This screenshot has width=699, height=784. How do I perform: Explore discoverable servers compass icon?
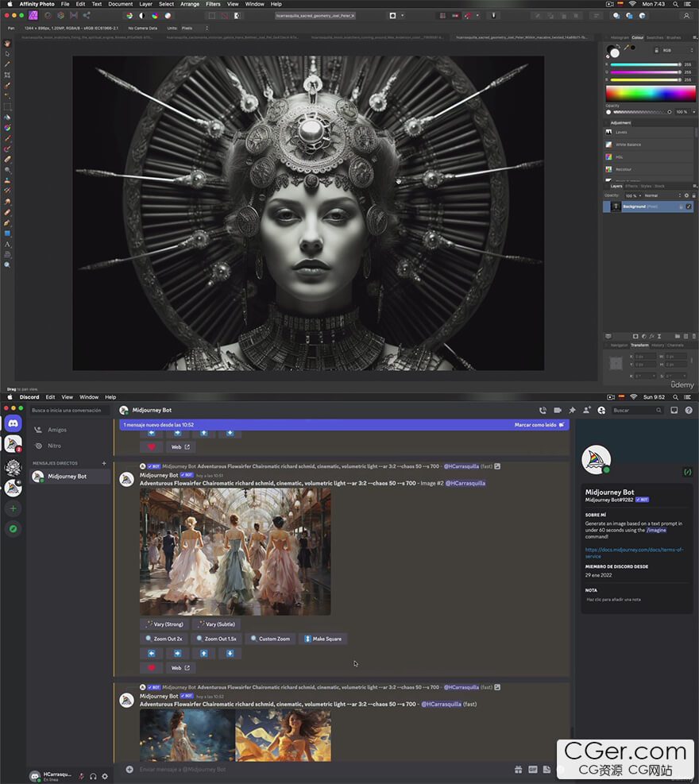pos(13,528)
